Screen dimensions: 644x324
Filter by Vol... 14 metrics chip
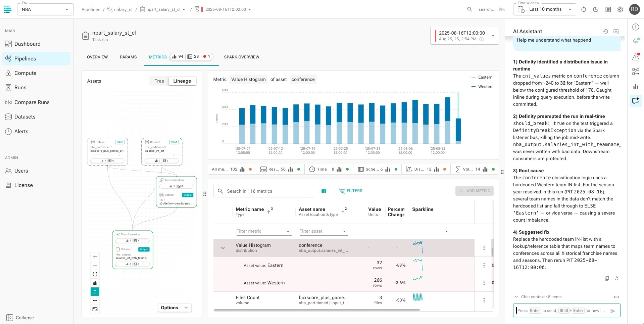pyautogui.click(x=475, y=170)
